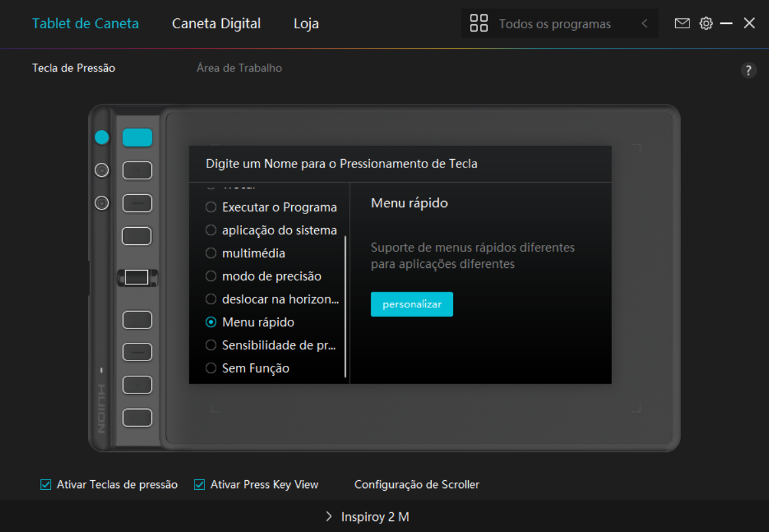Open Configuração de Scroller link
The width and height of the screenshot is (769, 532).
tap(417, 485)
